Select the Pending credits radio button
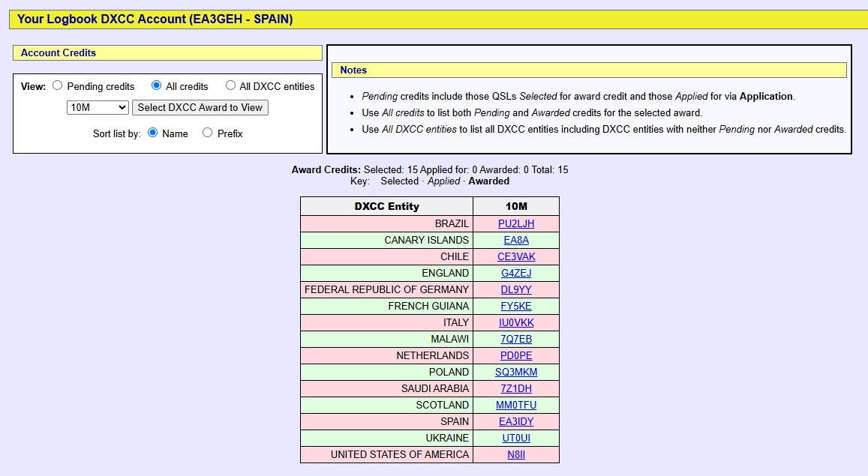The width and height of the screenshot is (868, 476). pyautogui.click(x=58, y=85)
